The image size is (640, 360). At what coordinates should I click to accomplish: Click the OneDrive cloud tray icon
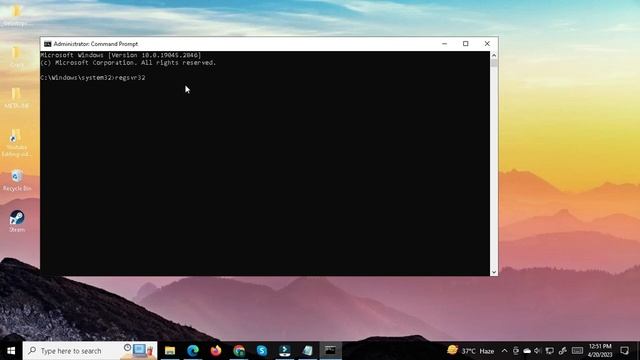[527, 351]
